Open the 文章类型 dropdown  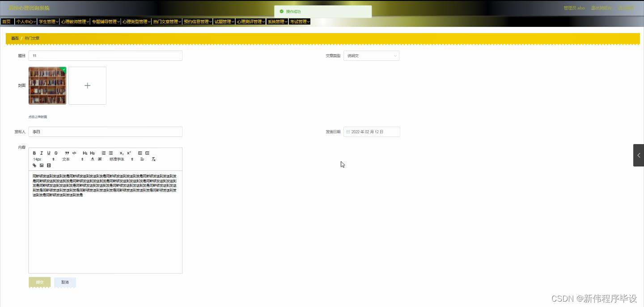[x=371, y=55]
